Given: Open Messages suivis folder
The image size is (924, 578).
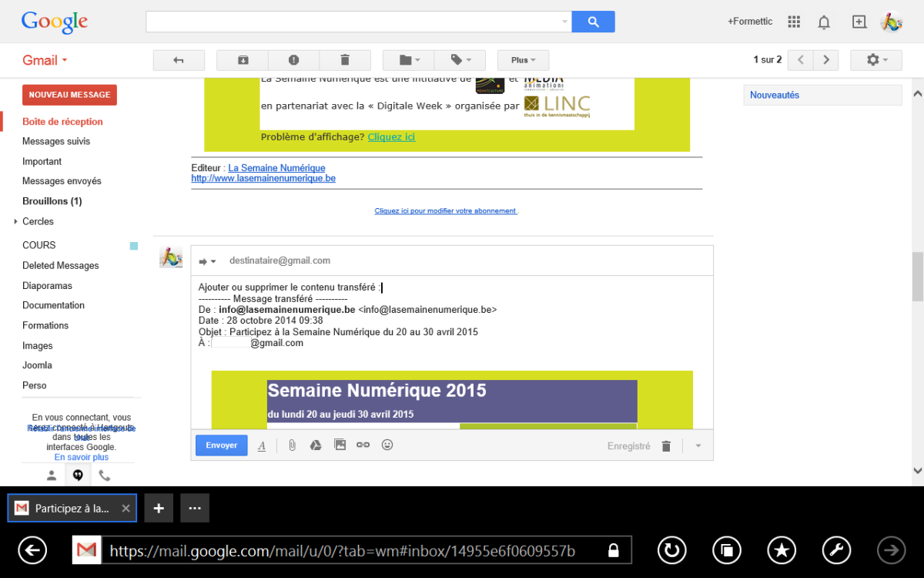Looking at the screenshot, I should (x=56, y=142).
